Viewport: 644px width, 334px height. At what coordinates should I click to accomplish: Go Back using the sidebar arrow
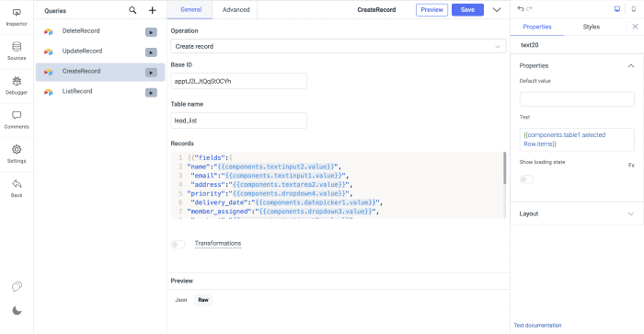[x=17, y=188]
